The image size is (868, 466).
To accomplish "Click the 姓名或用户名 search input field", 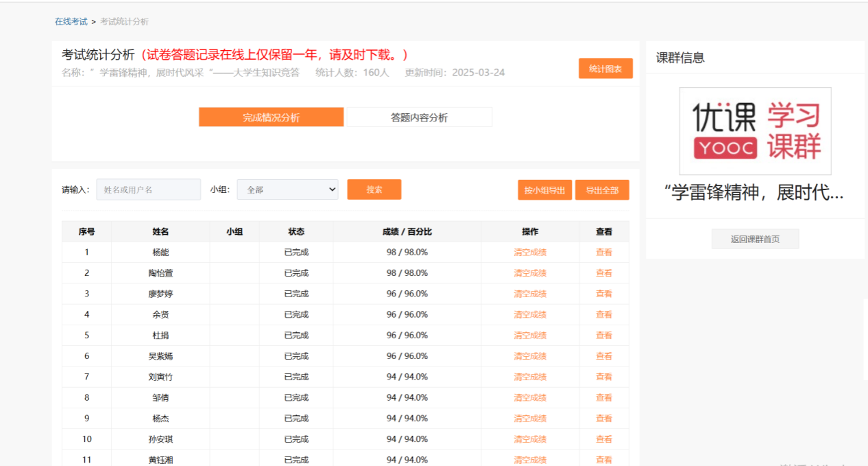I will [148, 189].
